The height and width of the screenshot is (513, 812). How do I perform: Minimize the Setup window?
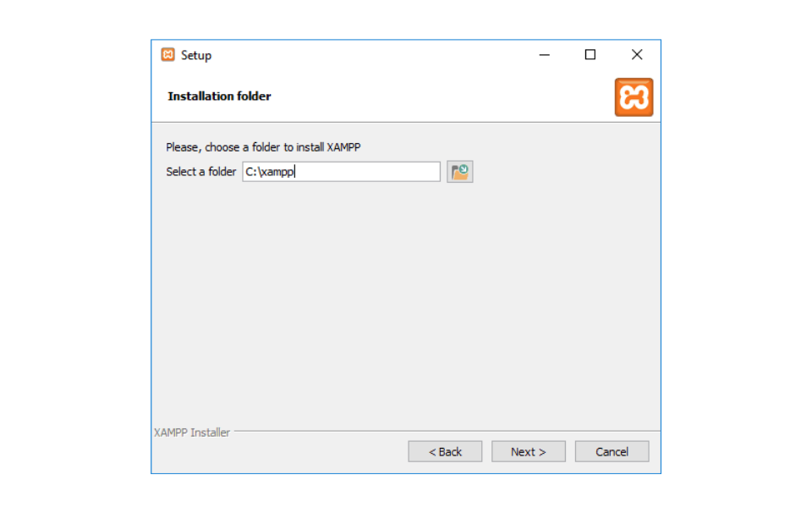[x=545, y=55]
